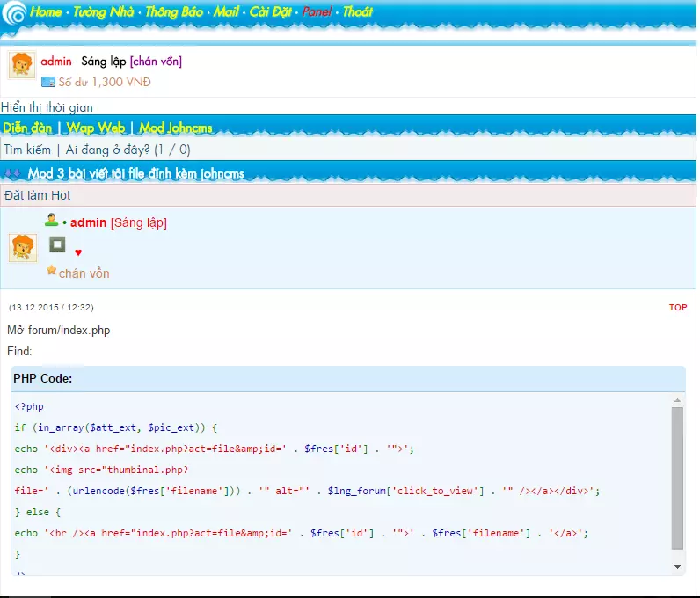Click the code line containing } else {
This screenshot has height=598, width=700.
point(38,512)
